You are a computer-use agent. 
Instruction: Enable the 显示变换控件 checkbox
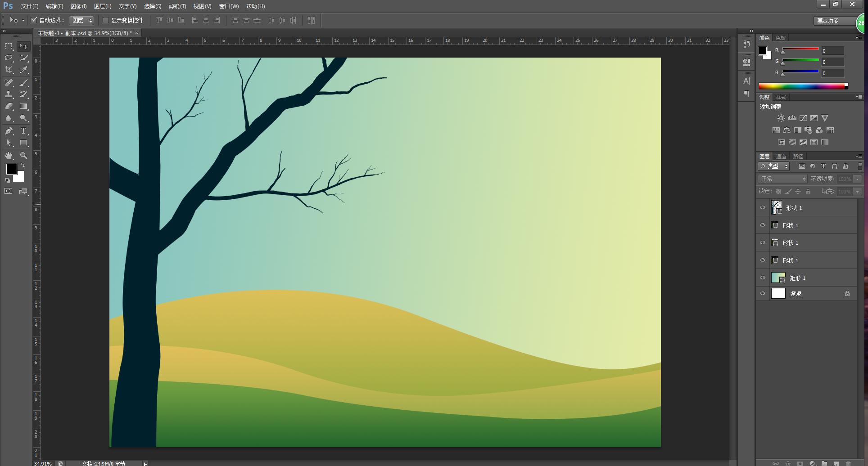point(106,20)
